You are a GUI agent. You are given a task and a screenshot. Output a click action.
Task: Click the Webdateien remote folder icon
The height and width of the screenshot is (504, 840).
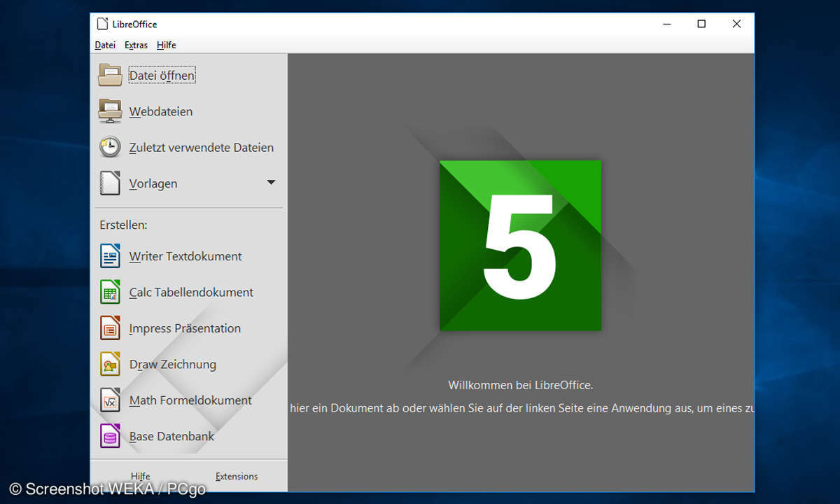coord(110,111)
